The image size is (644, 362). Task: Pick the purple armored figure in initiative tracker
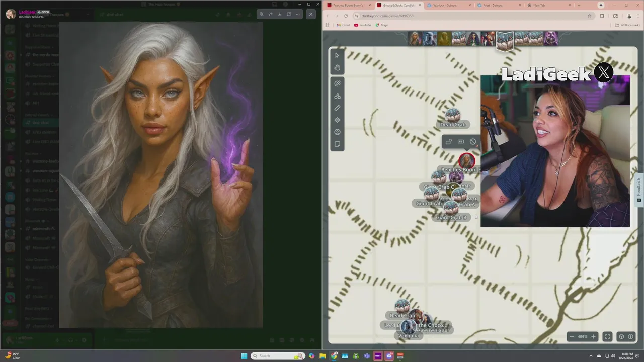coord(551,39)
